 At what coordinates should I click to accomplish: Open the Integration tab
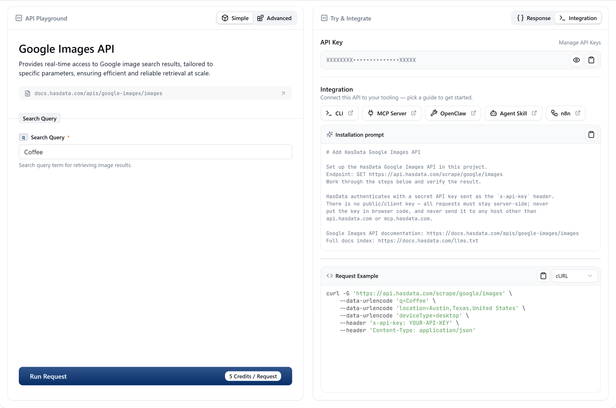tap(578, 18)
